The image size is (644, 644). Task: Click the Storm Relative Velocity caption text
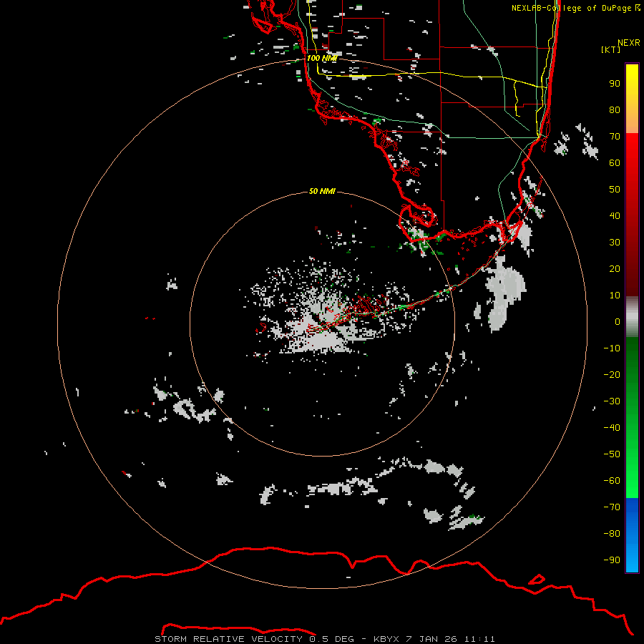(324, 639)
